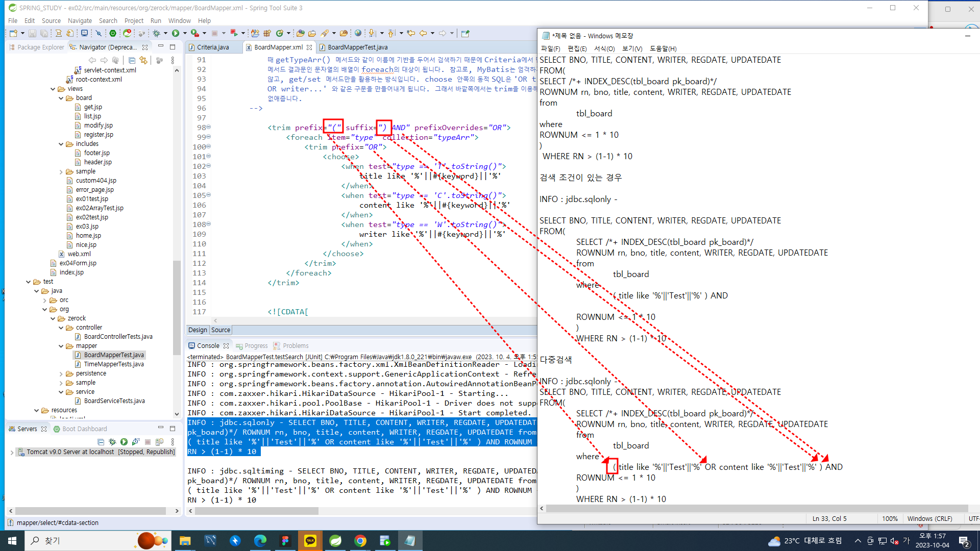Screen dimensions: 980x551
Task: Open the Run button dropdown arrow
Action: [184, 33]
